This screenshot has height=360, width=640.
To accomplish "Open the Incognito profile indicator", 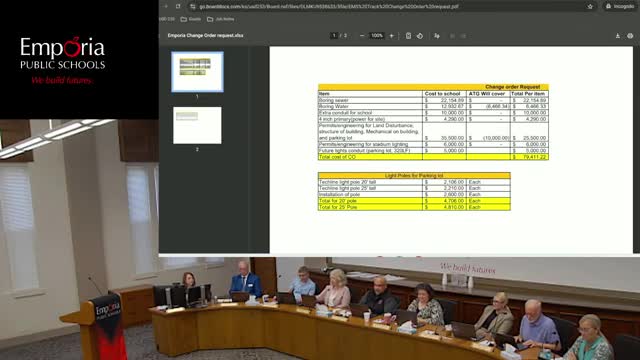I will pos(620,7).
